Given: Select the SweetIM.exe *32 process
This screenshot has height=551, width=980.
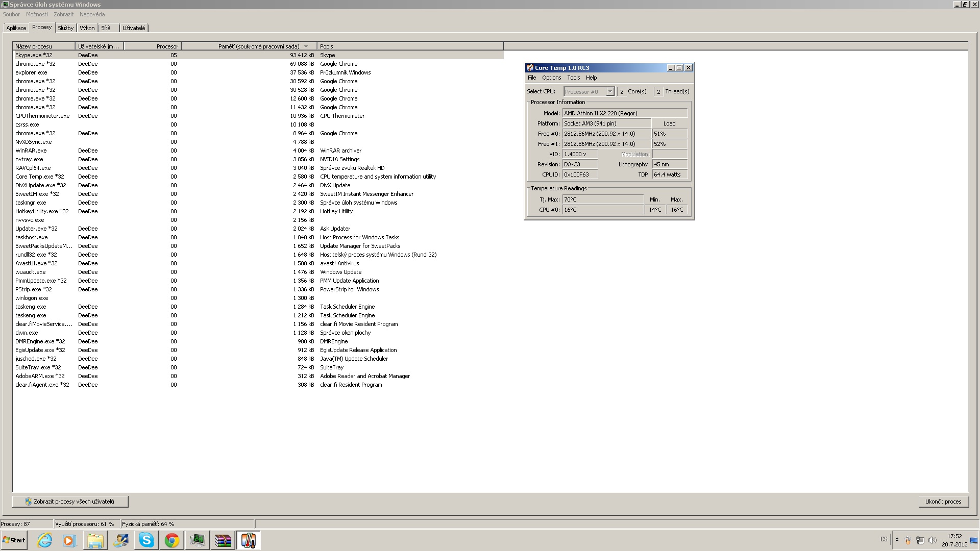Looking at the screenshot, I should [258, 194].
